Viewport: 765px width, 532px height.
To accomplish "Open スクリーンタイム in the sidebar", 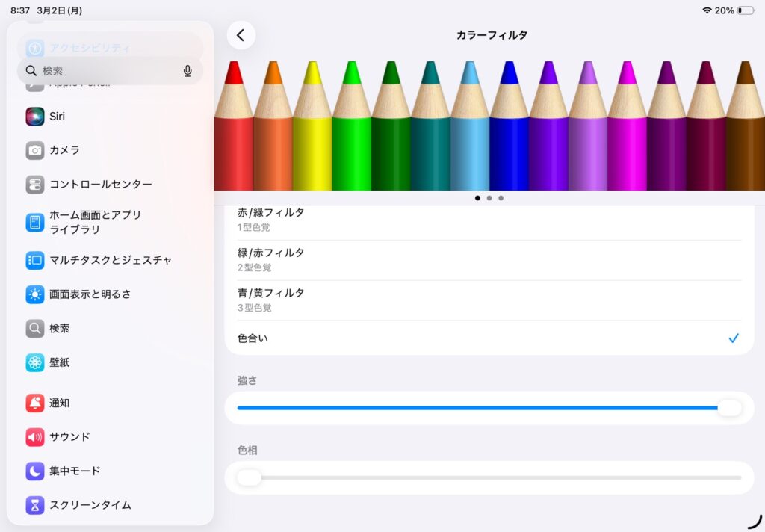I will pos(90,505).
